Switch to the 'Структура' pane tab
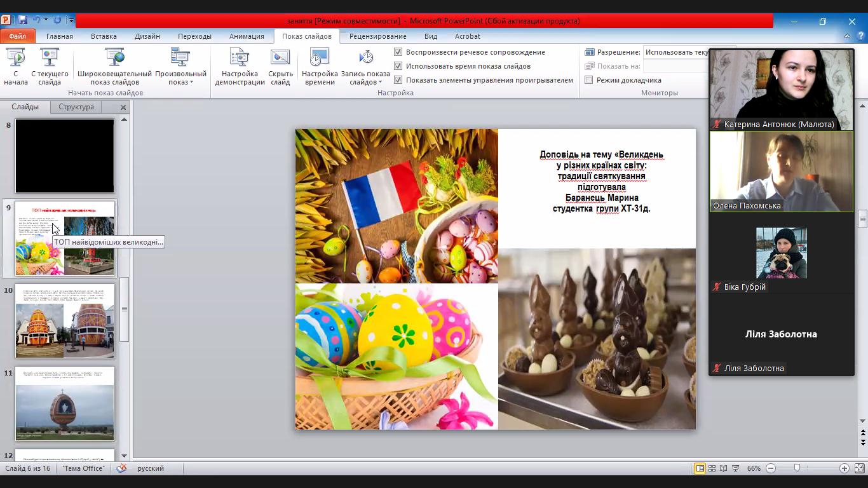Viewport: 868px width, 488px height. click(x=76, y=107)
